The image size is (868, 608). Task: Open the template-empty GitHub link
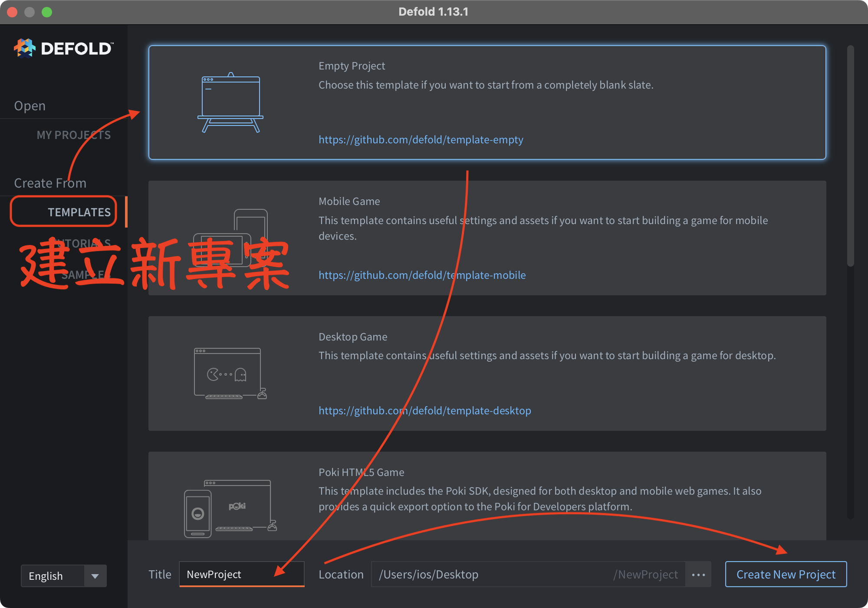tap(421, 139)
